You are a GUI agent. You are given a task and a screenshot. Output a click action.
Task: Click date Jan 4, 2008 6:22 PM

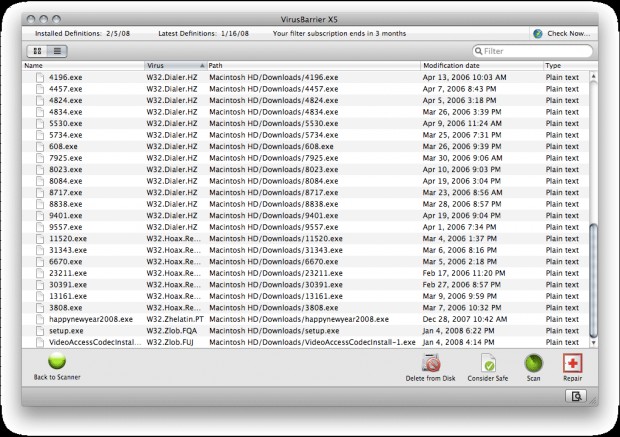tap(458, 331)
